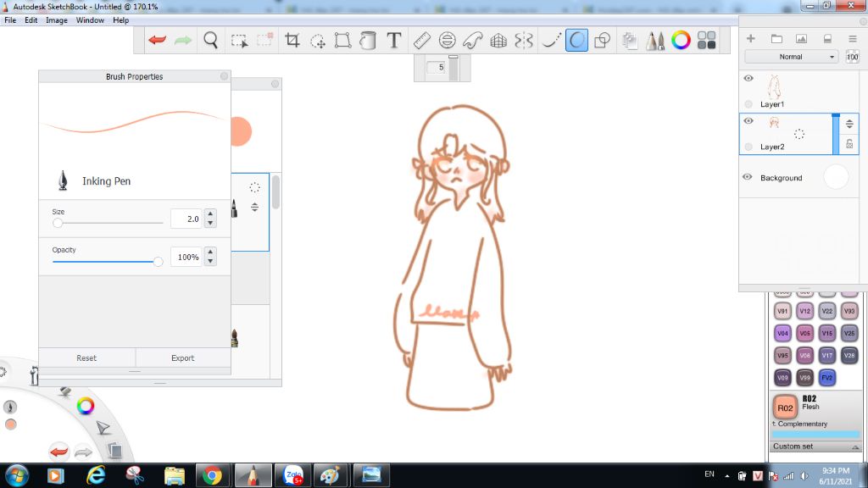Open the color wheel on the corner lagoon
The image size is (868, 488).
click(86, 406)
